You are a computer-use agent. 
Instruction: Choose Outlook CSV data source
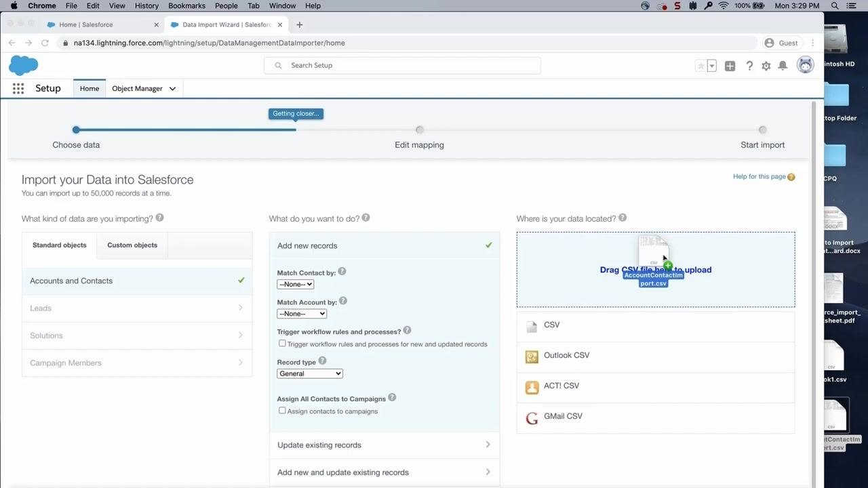656,356
